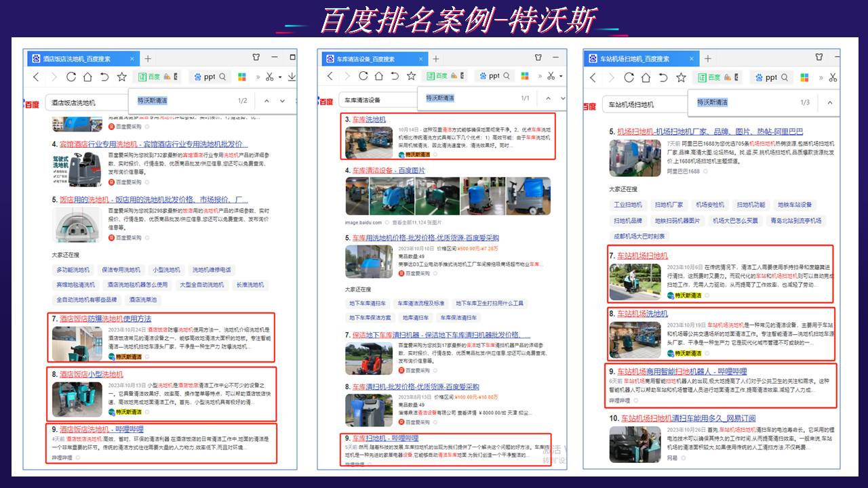Close the 车站机场扫地机 tab
This screenshot has width=868, height=488.
(691, 59)
